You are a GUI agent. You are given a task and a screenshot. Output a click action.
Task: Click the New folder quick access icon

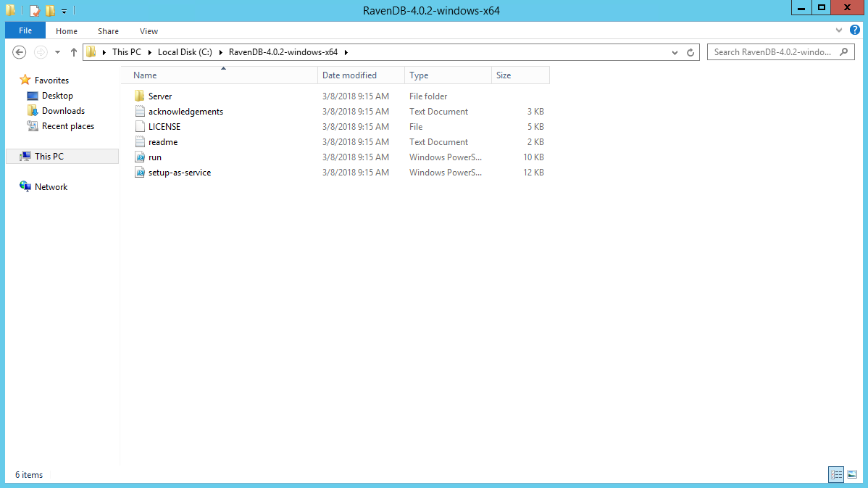click(x=51, y=11)
